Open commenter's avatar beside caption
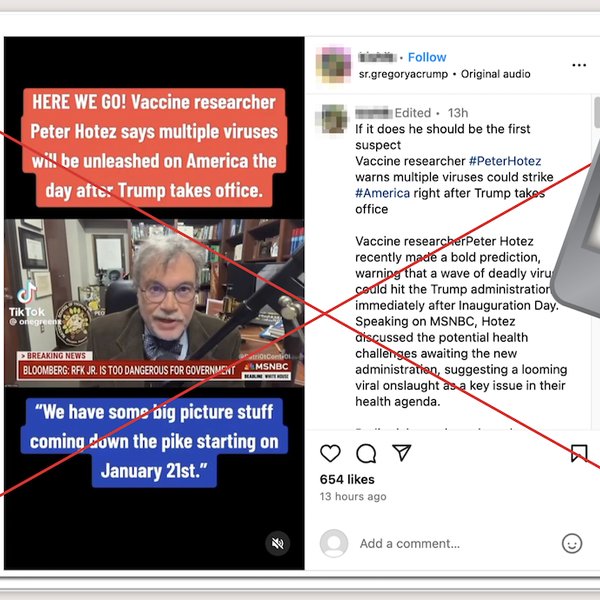 click(331, 119)
